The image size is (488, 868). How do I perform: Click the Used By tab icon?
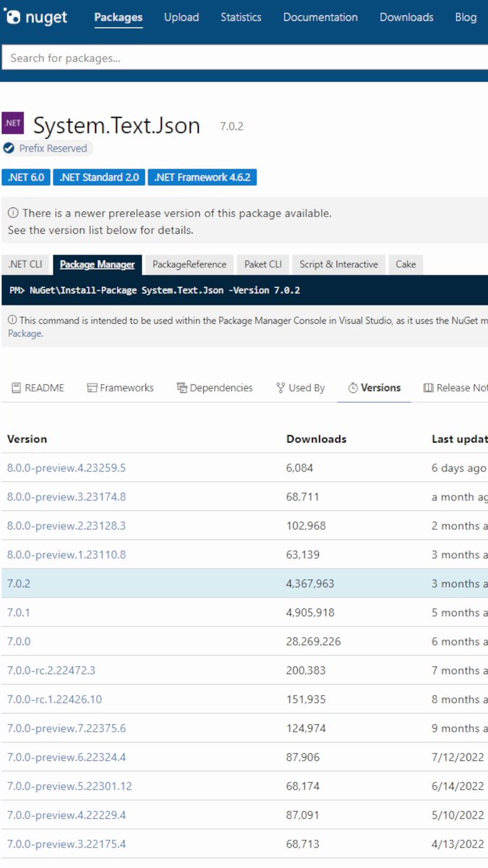[281, 388]
